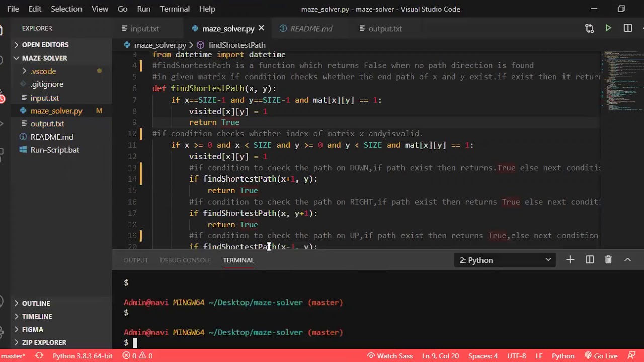Click line number 13 in gutter
The image size is (644, 362).
coord(132,167)
